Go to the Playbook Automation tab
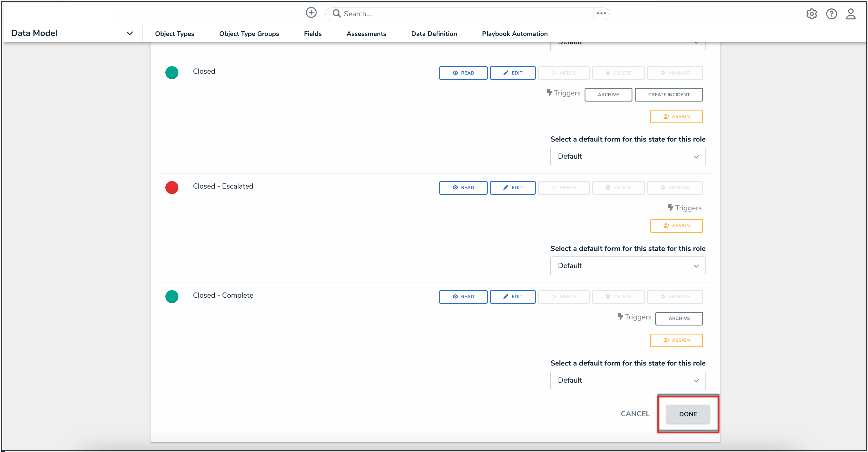Screen dimensions: 868x452 click(515, 34)
